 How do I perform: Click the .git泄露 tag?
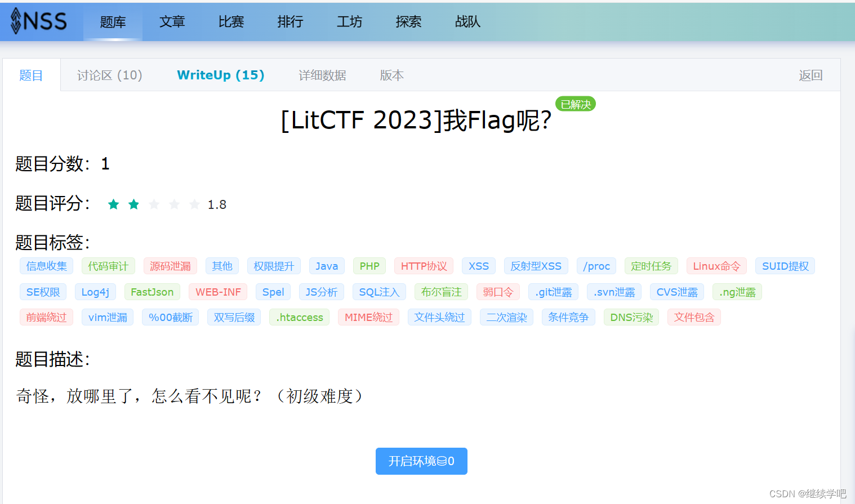pos(553,292)
